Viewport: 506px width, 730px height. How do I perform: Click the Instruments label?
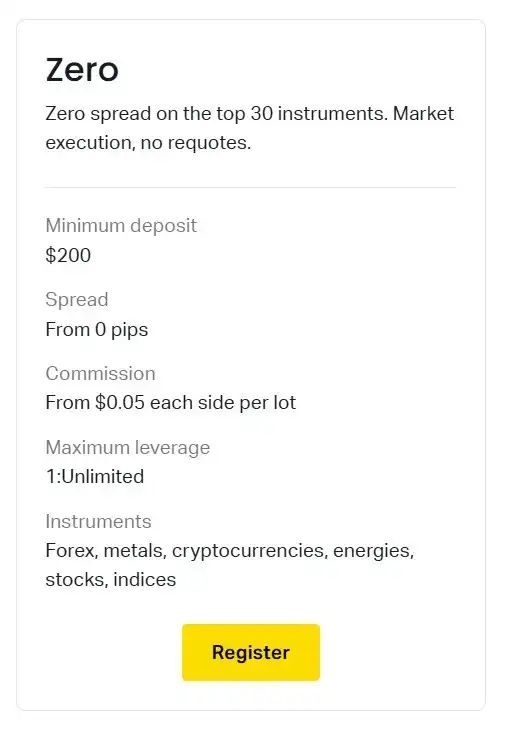pos(99,521)
